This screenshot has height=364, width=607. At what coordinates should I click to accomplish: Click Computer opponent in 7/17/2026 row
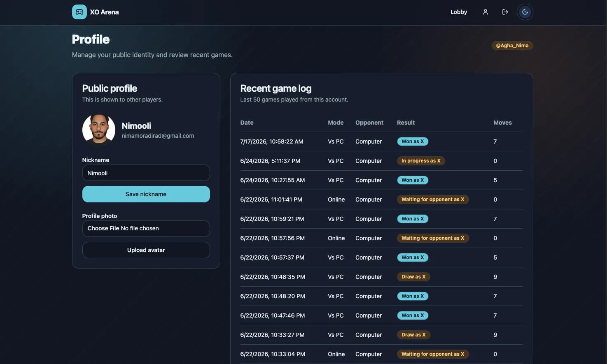pyautogui.click(x=369, y=141)
